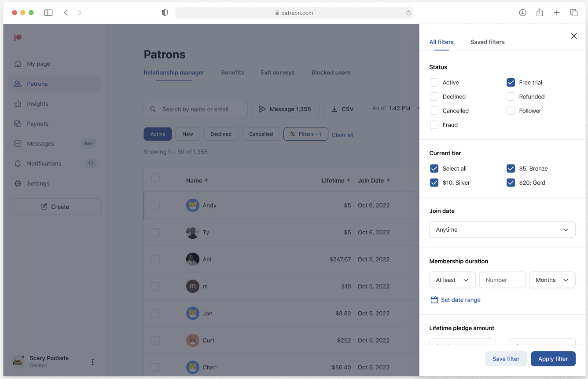Open the At least duration dropdown
588x379 pixels.
click(452, 280)
